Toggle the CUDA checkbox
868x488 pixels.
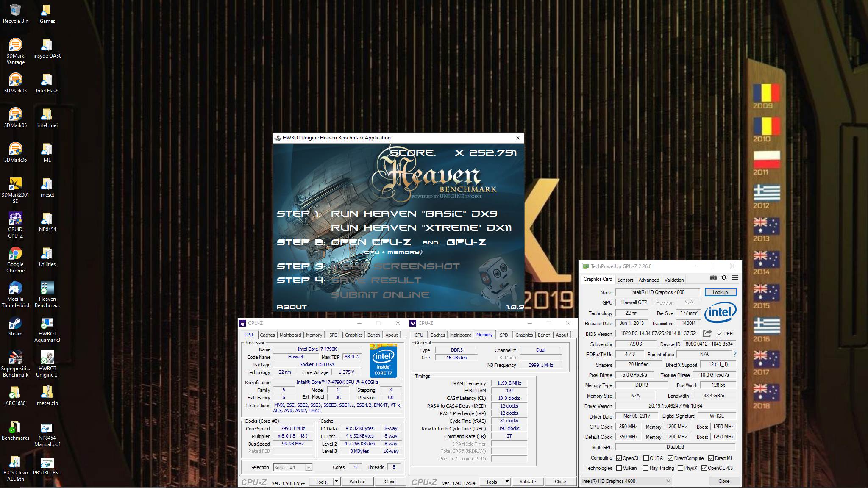coord(646,458)
